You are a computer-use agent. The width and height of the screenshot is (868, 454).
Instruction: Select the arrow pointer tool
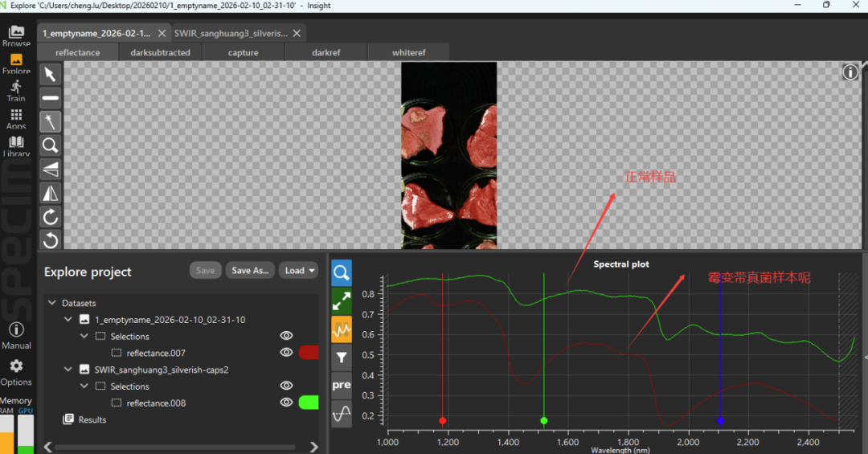[51, 74]
